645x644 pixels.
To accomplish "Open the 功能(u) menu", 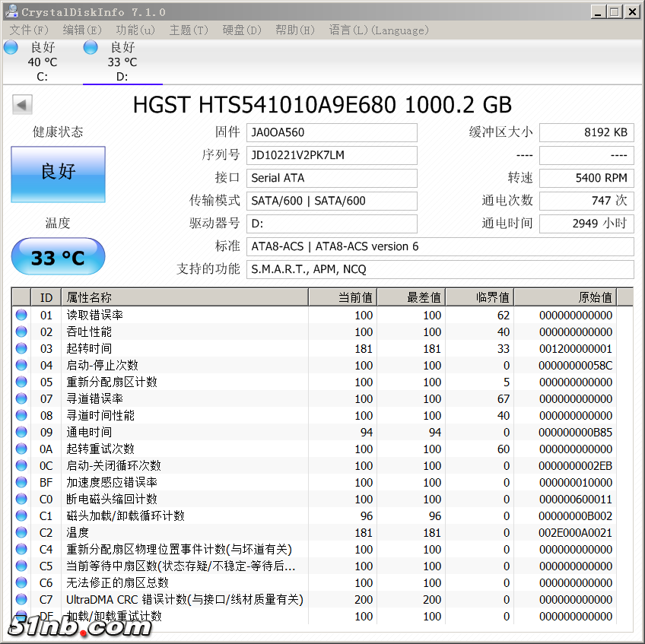I will [135, 30].
